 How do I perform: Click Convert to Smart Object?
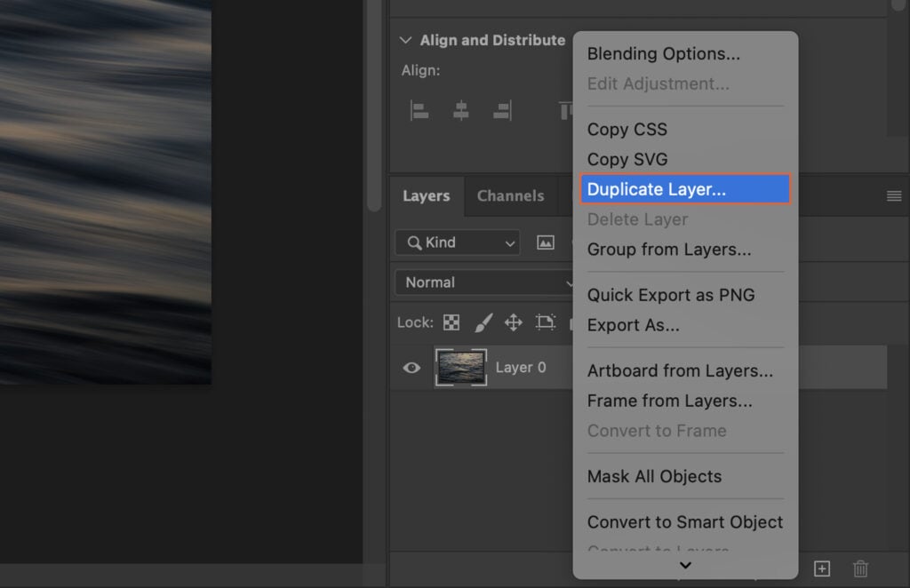point(684,521)
